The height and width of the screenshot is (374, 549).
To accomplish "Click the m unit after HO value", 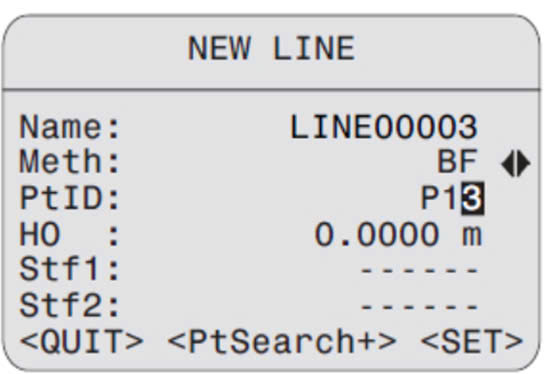I will [x=472, y=236].
